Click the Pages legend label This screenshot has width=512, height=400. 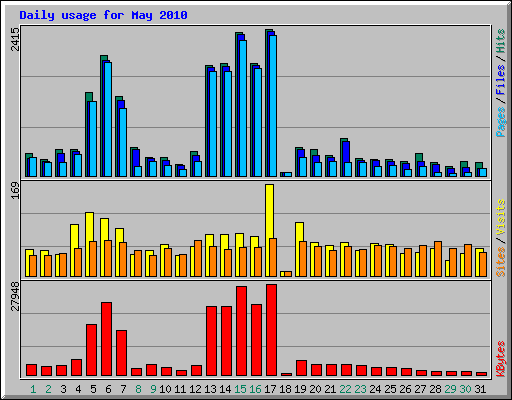click(501, 122)
